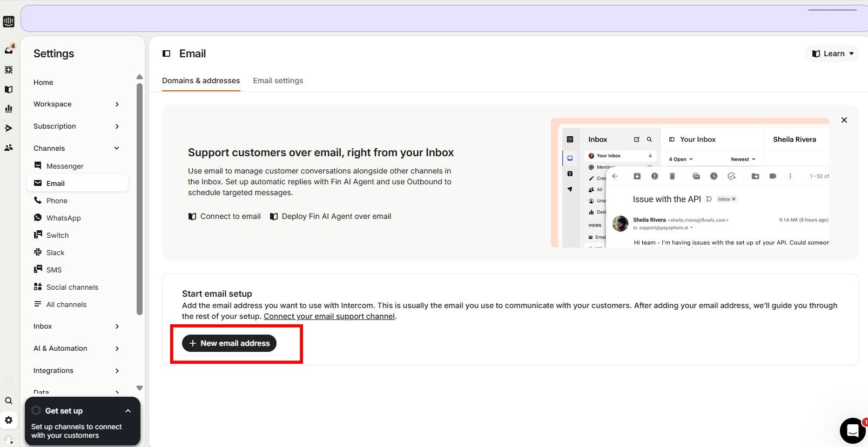Collapse the Channels section
868x447 pixels.
pyautogui.click(x=117, y=148)
